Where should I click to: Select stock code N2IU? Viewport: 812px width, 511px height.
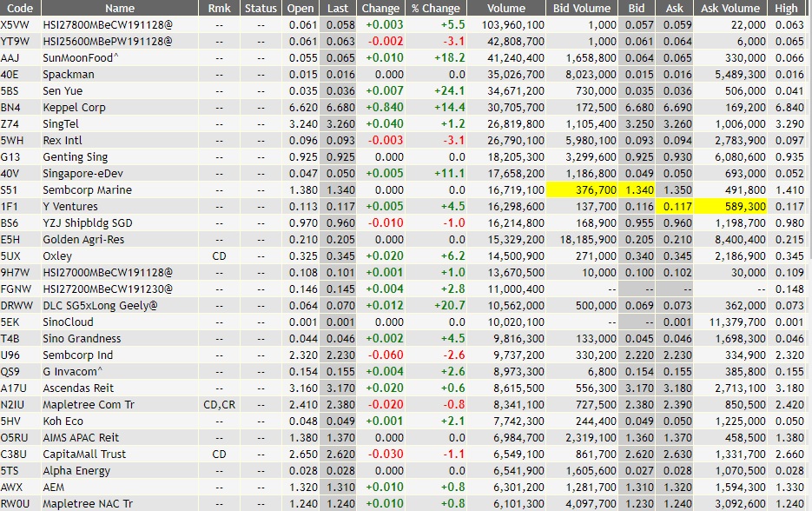(x=12, y=405)
